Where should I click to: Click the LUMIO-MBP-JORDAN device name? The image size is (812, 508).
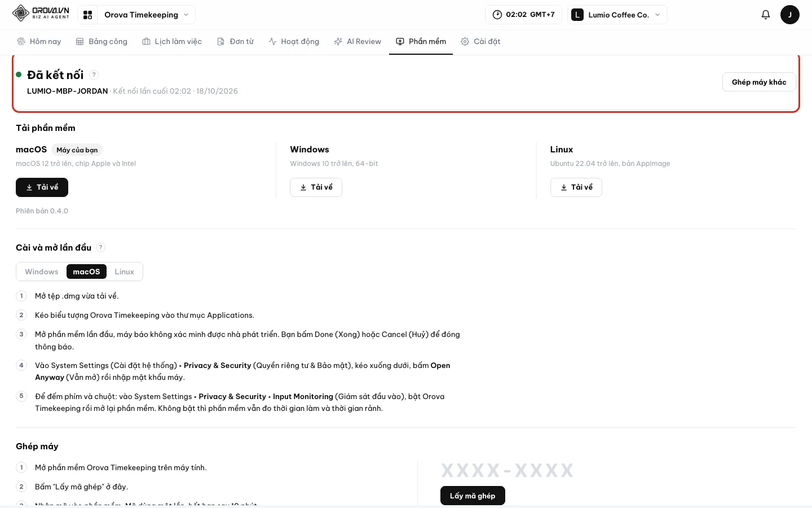pos(67,91)
